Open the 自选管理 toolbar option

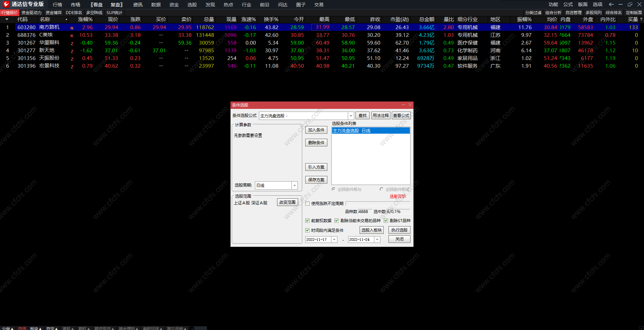(574, 13)
